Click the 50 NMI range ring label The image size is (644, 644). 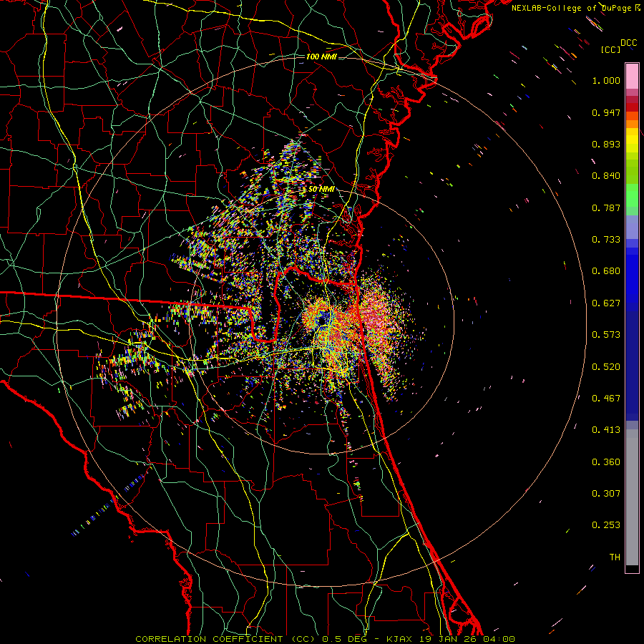[x=321, y=190]
